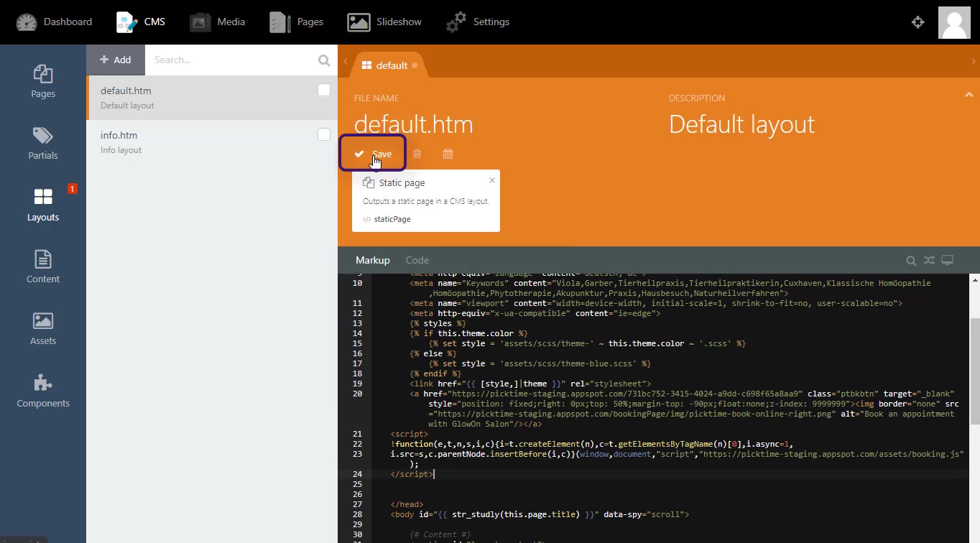The width and height of the screenshot is (980, 543).
Task: Collapse the layout header with the up chevron
Action: click(x=967, y=95)
